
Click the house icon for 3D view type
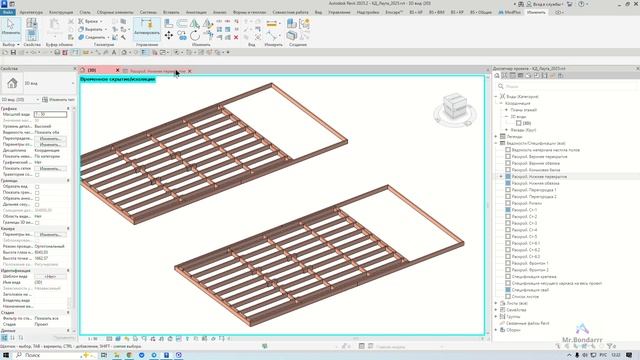coord(12,83)
